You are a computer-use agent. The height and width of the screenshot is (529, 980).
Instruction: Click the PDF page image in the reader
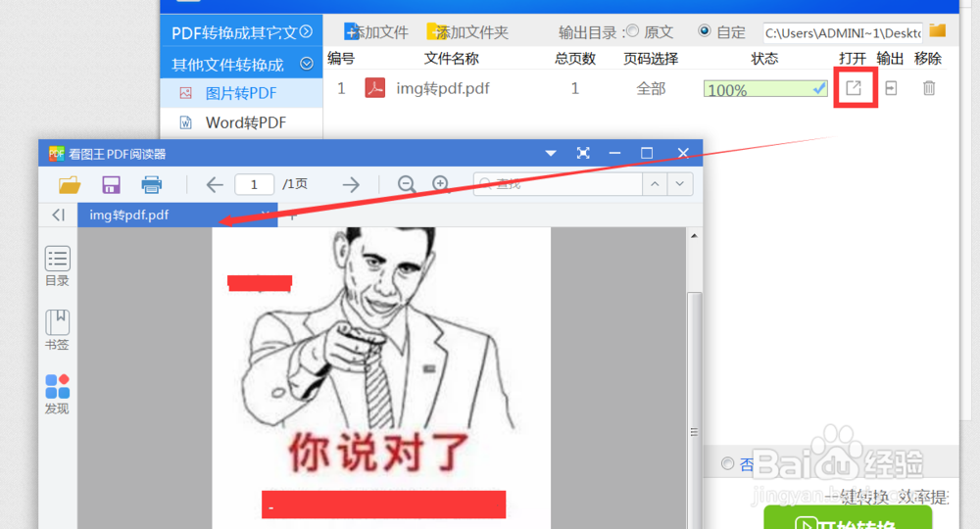(381, 378)
